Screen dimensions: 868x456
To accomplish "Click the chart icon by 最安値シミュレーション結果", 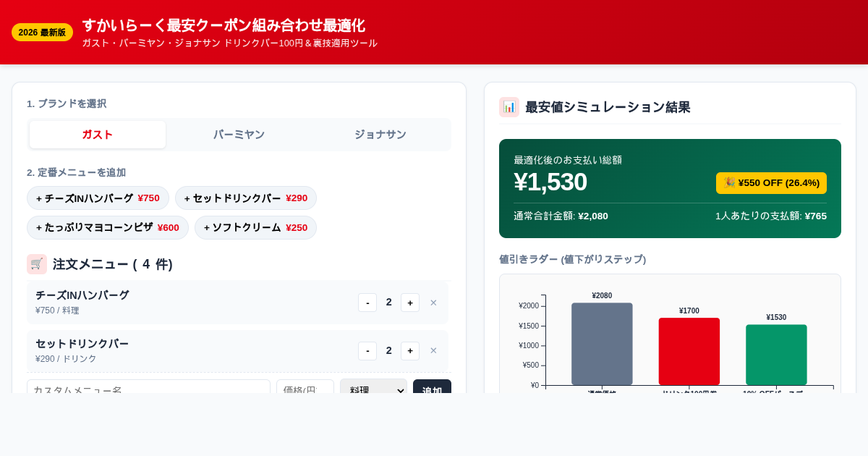I will 509,107.
